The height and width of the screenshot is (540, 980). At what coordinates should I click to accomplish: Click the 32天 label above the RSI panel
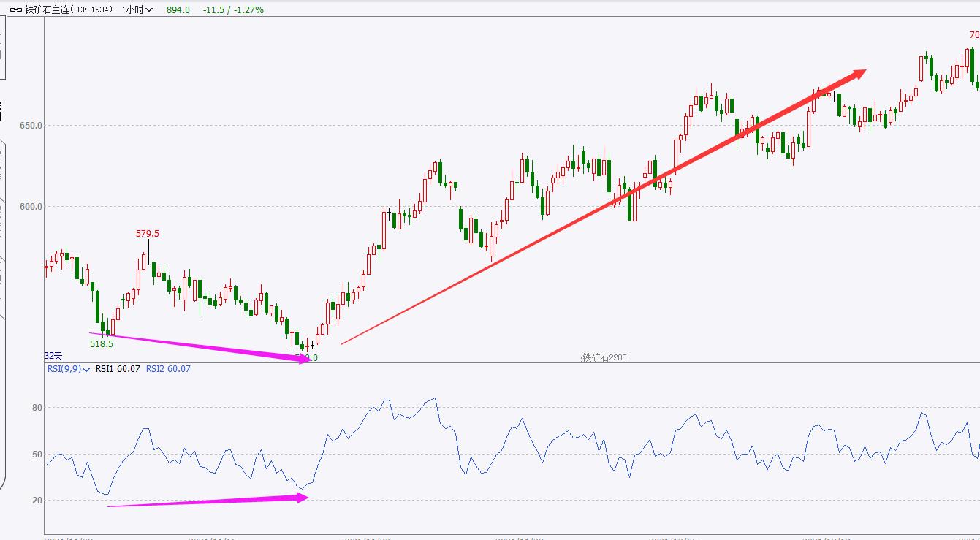tap(52, 354)
